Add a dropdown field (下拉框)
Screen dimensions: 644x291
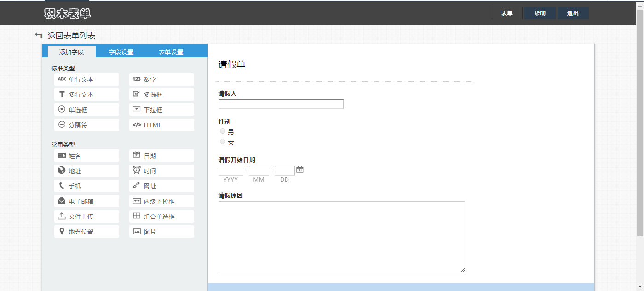(161, 109)
